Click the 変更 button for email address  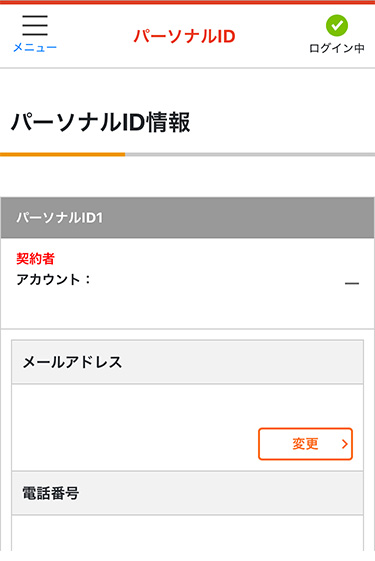(305, 444)
